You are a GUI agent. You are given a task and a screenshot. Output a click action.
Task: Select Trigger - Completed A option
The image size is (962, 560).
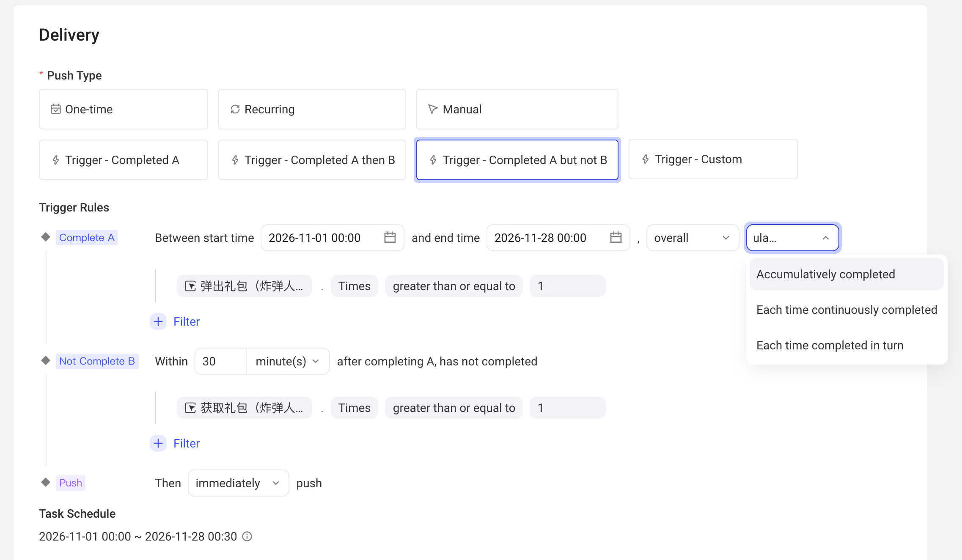tap(124, 160)
